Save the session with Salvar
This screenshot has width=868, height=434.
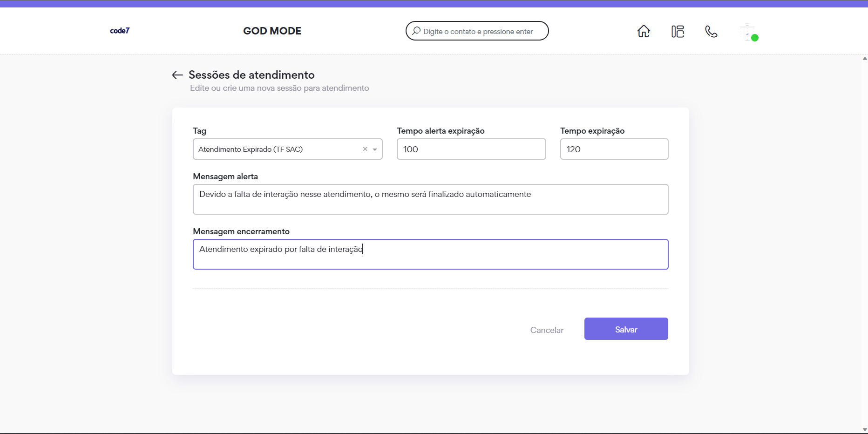(x=626, y=329)
